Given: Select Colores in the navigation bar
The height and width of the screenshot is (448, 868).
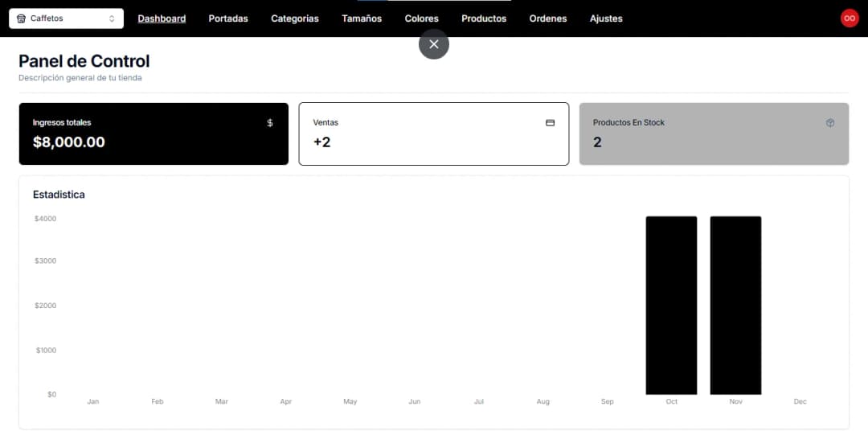Looking at the screenshot, I should (x=422, y=18).
